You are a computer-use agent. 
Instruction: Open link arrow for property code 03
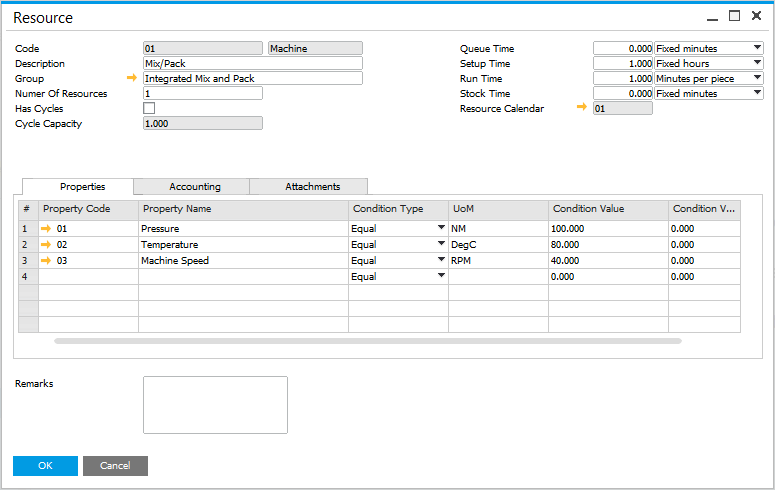coord(46,261)
